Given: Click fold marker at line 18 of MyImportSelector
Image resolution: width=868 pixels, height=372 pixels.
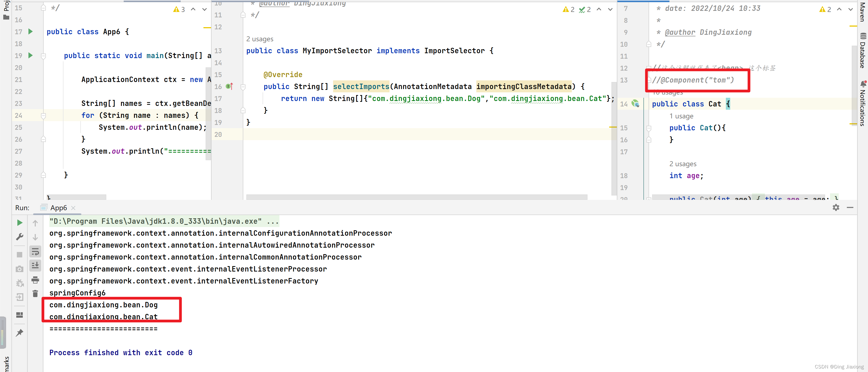Looking at the screenshot, I should click(x=243, y=111).
